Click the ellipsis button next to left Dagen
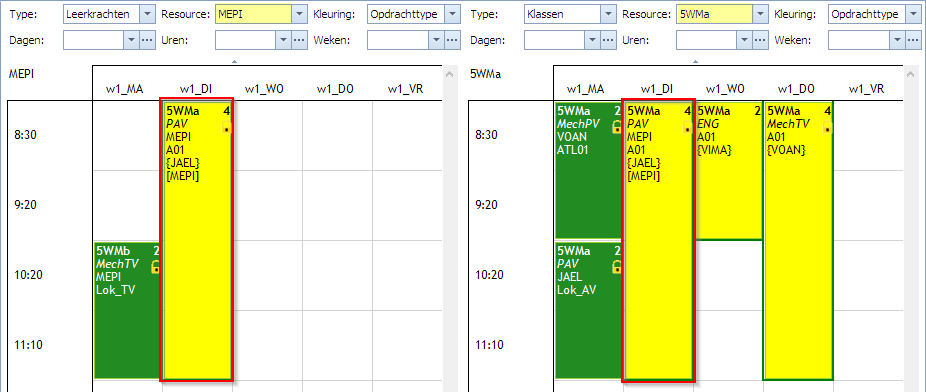 (148, 40)
